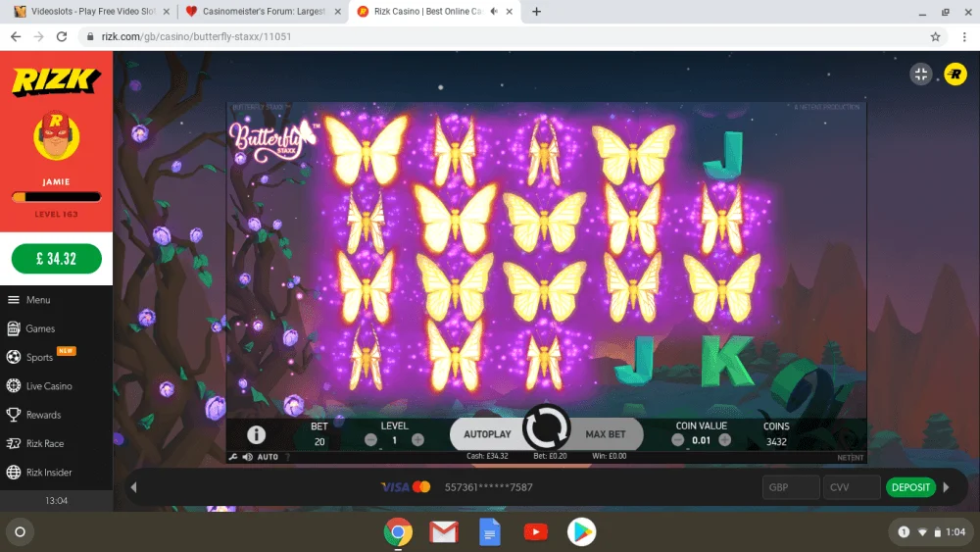Decrease bet level with the minus button

pos(370,440)
